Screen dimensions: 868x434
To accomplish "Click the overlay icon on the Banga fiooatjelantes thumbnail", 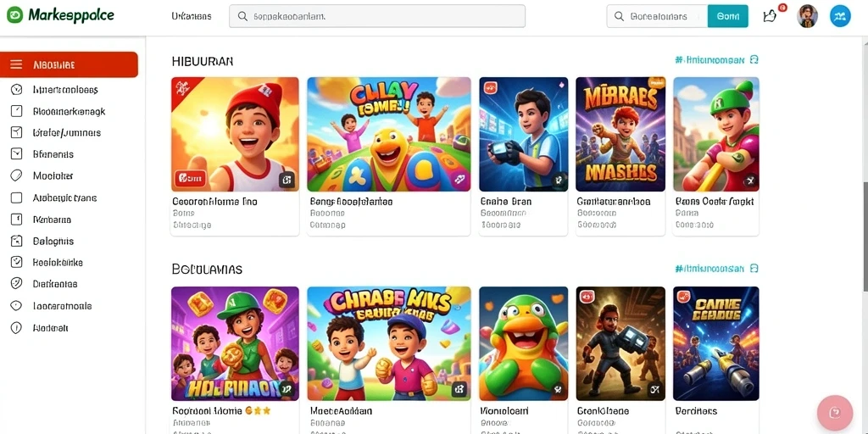I will pyautogui.click(x=459, y=180).
